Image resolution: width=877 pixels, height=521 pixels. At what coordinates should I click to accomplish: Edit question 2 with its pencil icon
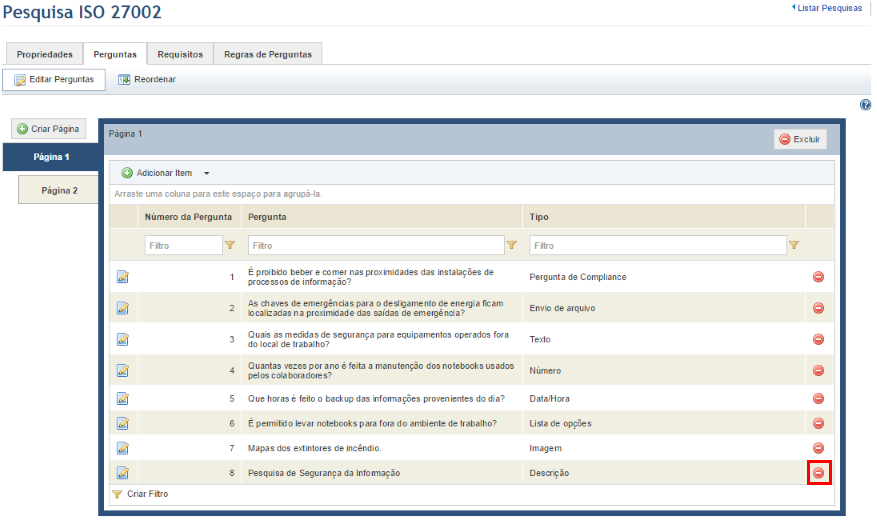pos(122,308)
